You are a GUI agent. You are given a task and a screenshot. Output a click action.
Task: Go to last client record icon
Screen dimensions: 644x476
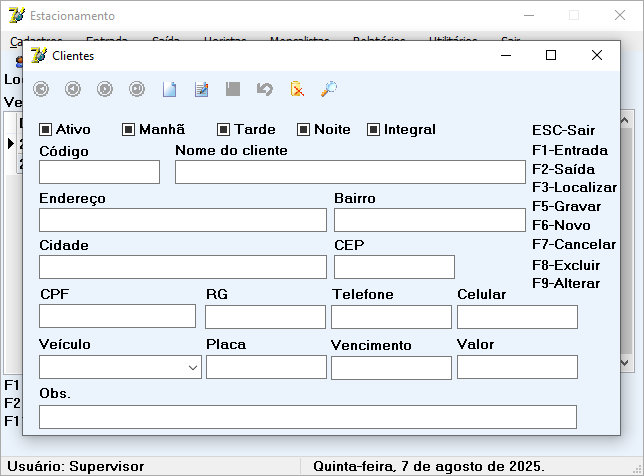(x=137, y=89)
